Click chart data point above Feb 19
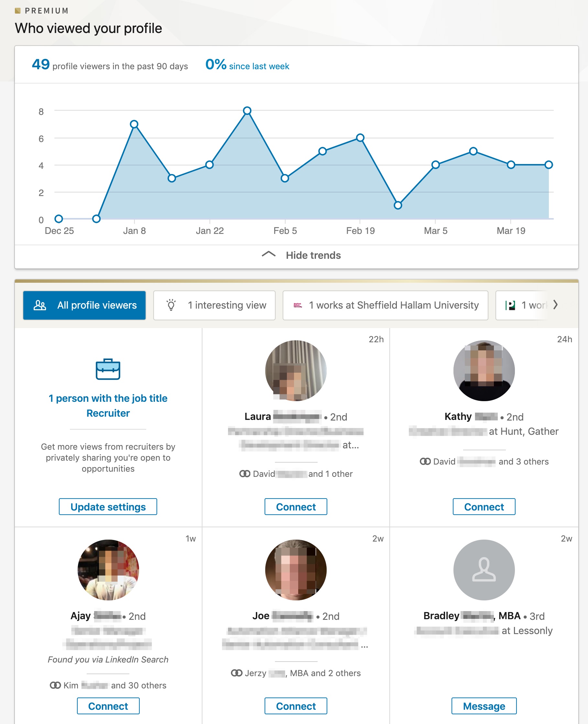588x724 pixels. pyautogui.click(x=360, y=137)
